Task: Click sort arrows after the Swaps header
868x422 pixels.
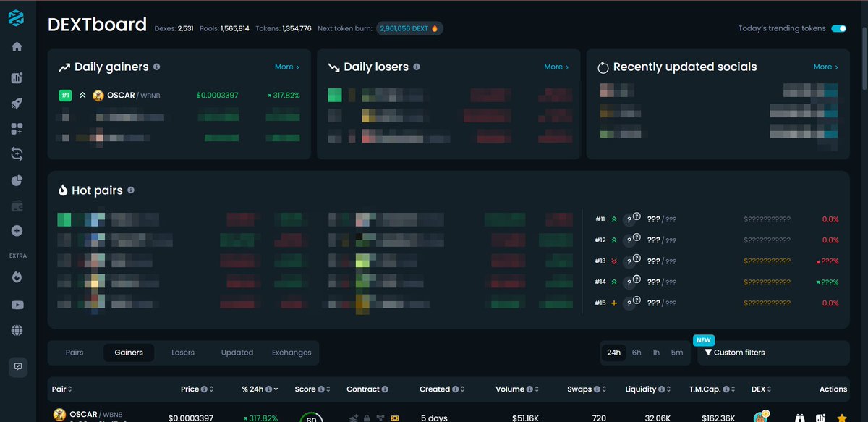Action: [x=605, y=389]
